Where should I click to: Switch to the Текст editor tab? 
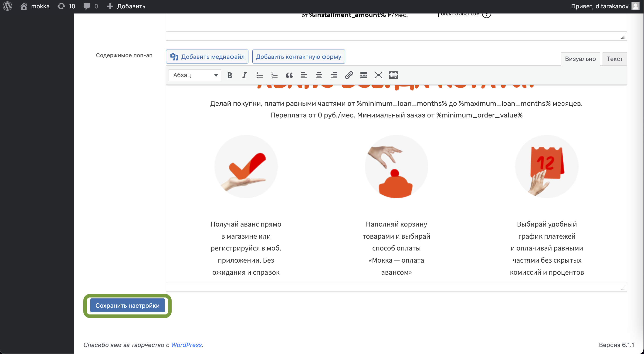tap(614, 59)
